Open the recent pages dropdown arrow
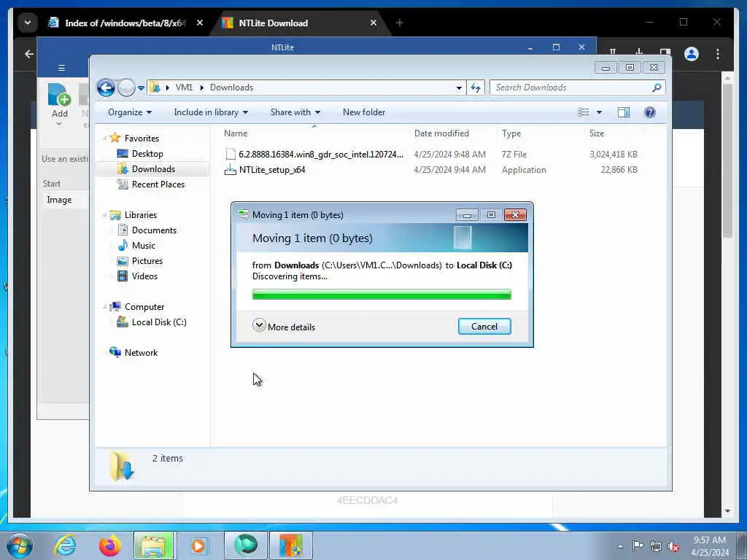The image size is (747, 560). [141, 88]
